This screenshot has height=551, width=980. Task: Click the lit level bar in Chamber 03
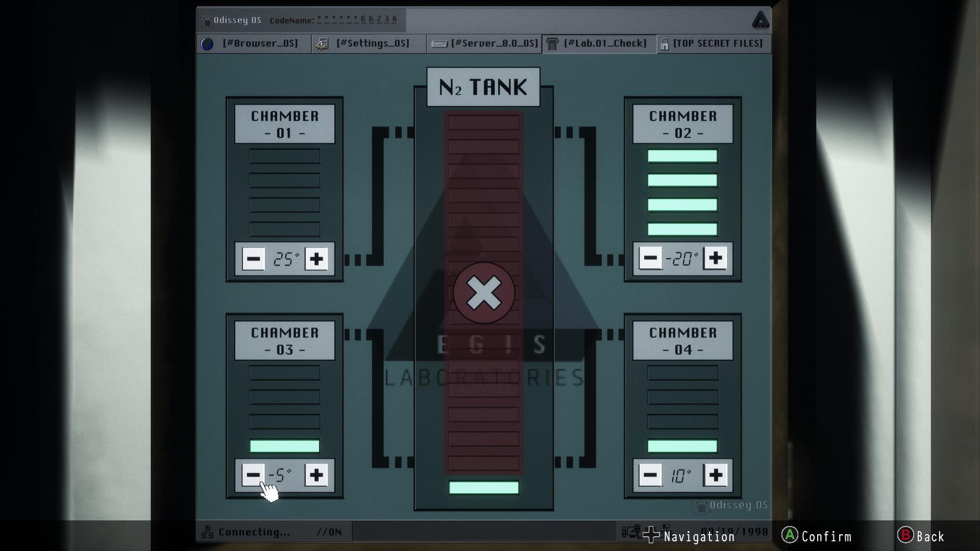(x=285, y=446)
